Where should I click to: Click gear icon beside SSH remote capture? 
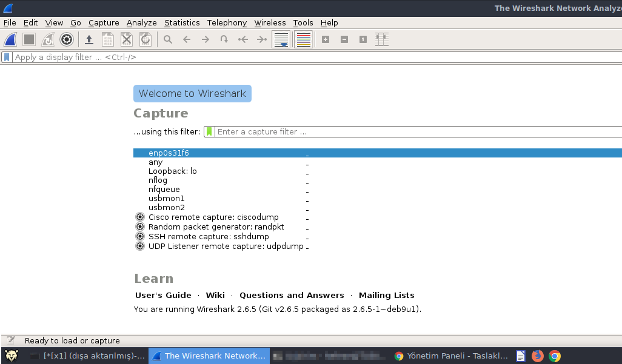pos(140,236)
